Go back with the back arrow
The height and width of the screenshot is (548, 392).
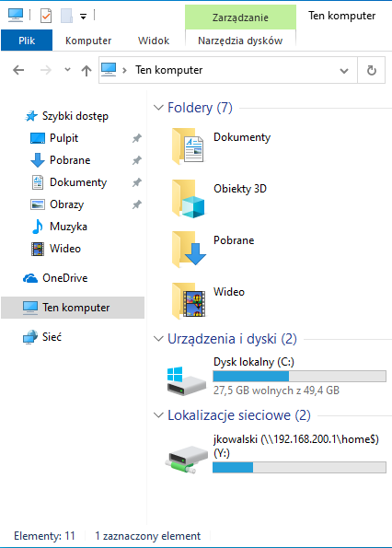18,70
